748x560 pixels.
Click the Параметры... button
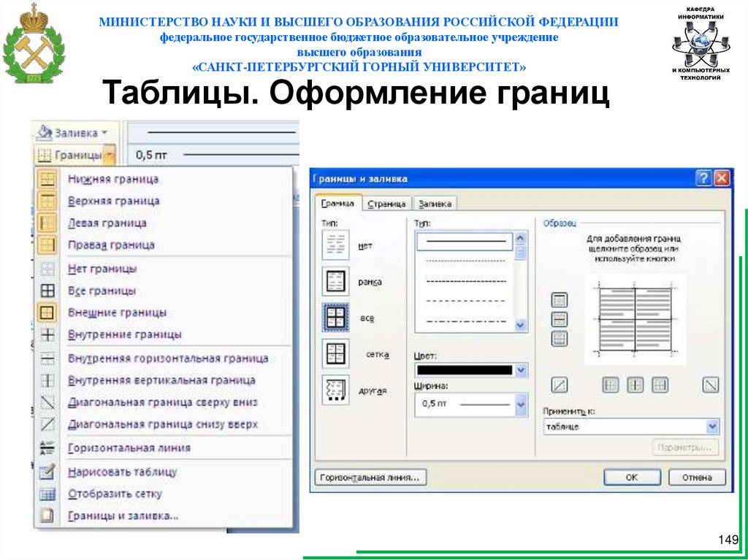point(685,448)
